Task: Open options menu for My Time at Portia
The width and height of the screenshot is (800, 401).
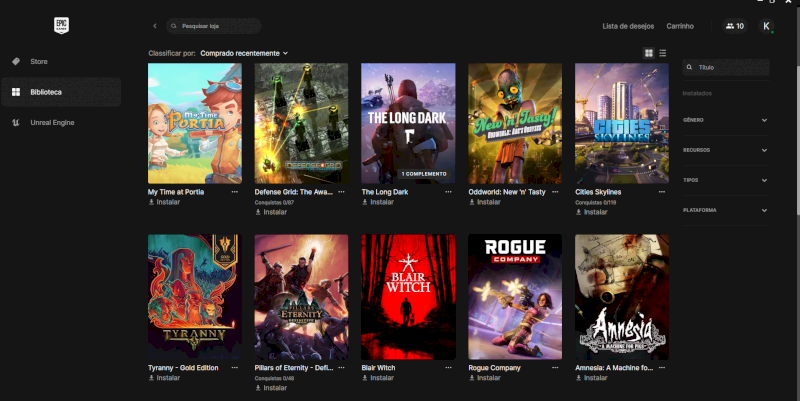Action: (235, 192)
